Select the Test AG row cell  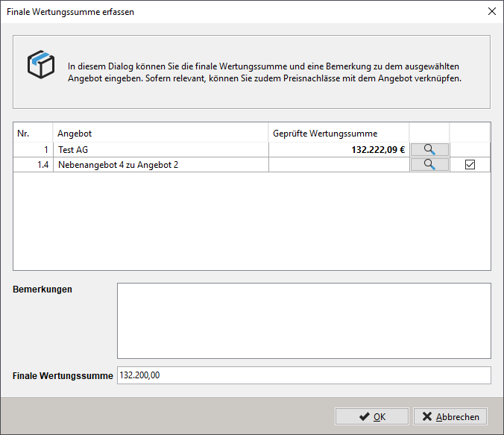(x=161, y=150)
